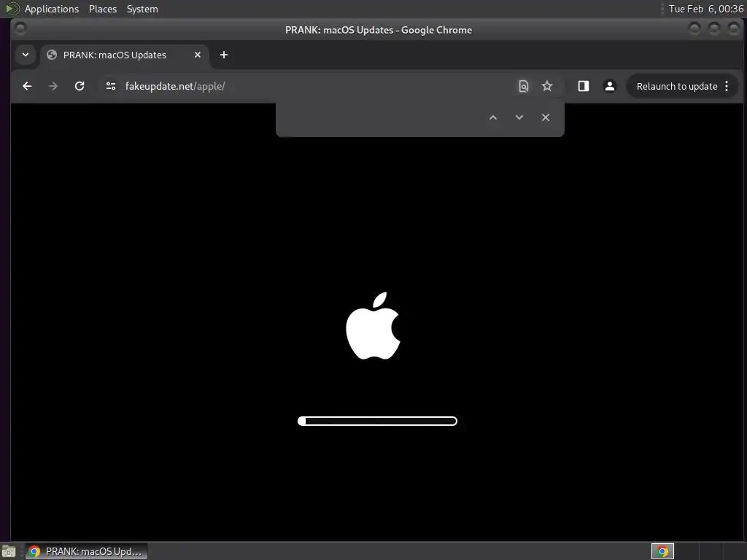Viewport: 747px width, 560px height.
Task: Open the Applications menu
Action: pos(52,9)
